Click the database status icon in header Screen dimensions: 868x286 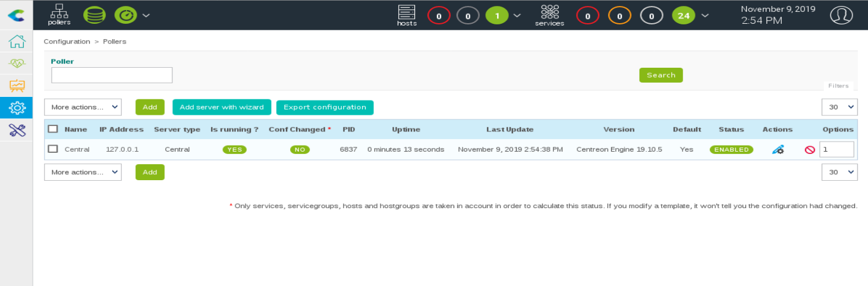coord(94,15)
